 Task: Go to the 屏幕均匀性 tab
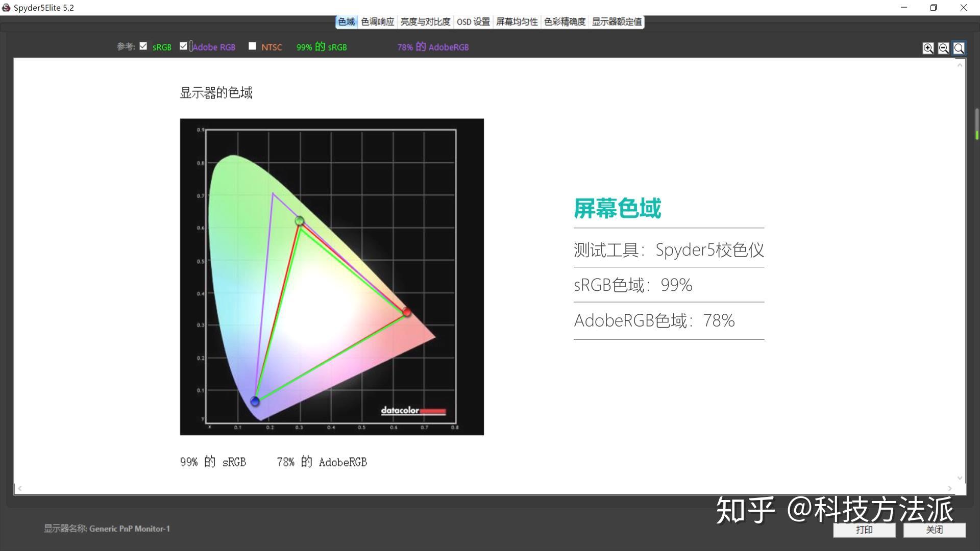point(517,21)
